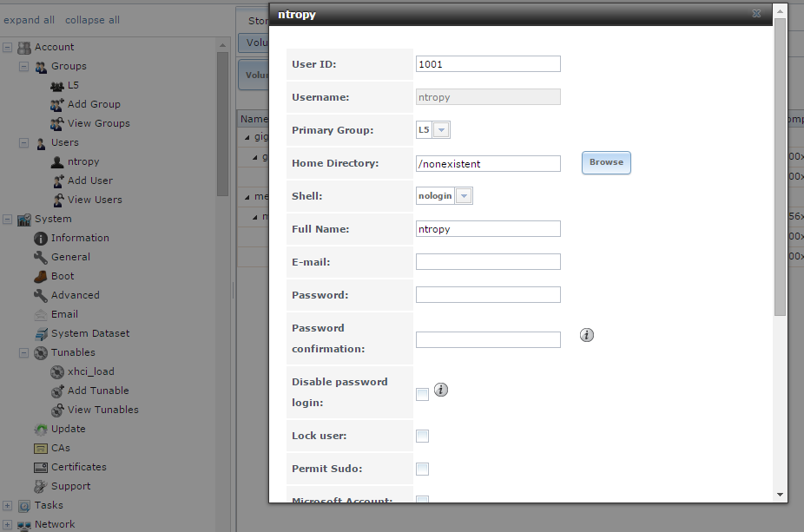804x532 pixels.
Task: Click the L5 group icon
Action: 57,86
